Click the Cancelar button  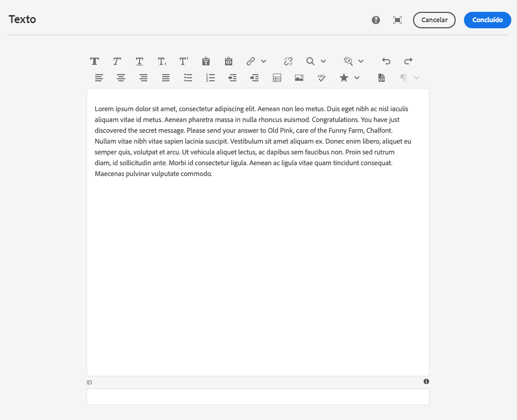point(434,20)
